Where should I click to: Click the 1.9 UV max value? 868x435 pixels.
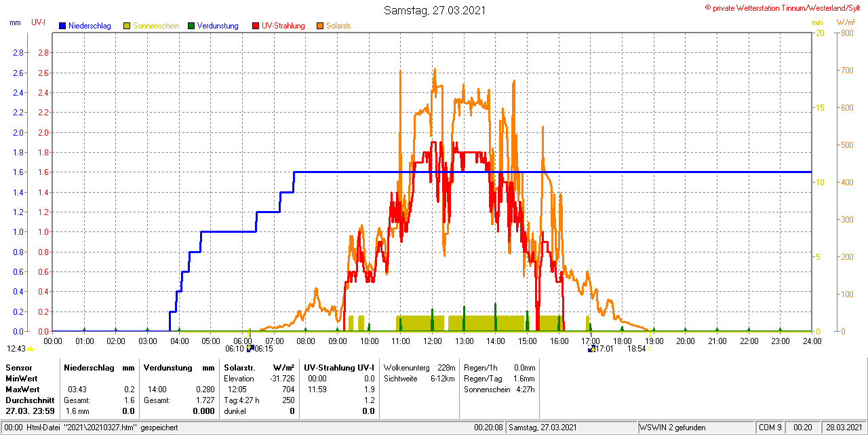click(x=369, y=389)
